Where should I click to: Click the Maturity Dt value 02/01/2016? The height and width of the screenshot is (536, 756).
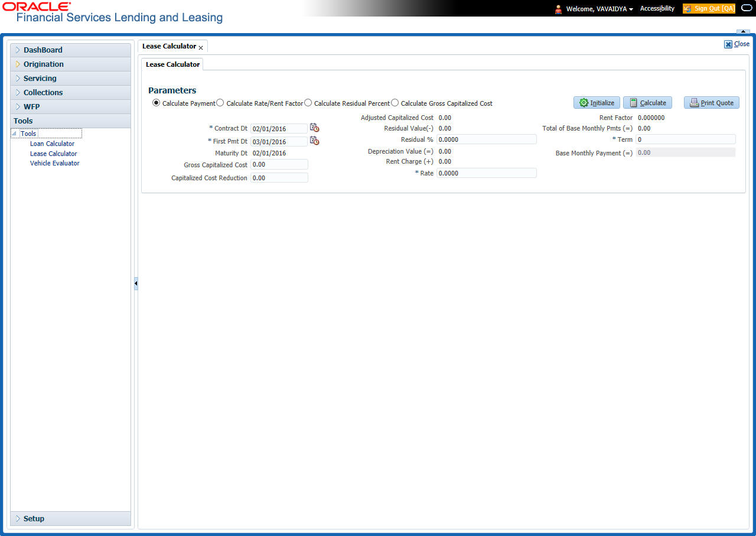point(269,153)
